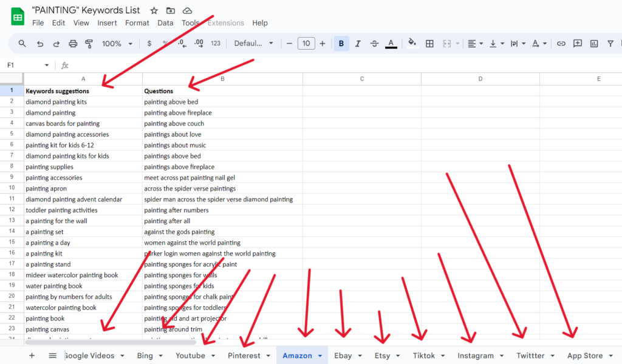Viewport: 622px width, 364px height.
Task: Star the PAINTING Keywords List spreadsheet
Action: tap(154, 10)
